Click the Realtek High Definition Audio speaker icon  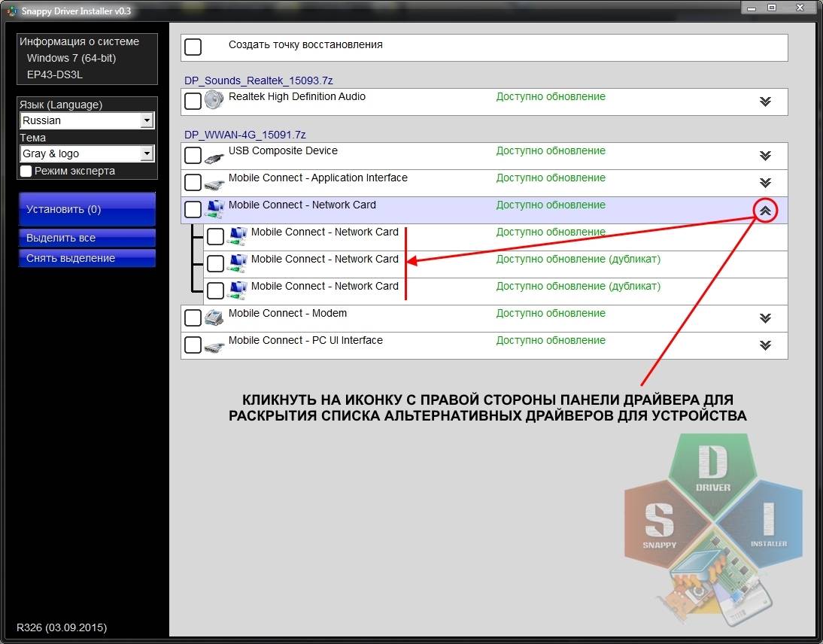pos(214,100)
